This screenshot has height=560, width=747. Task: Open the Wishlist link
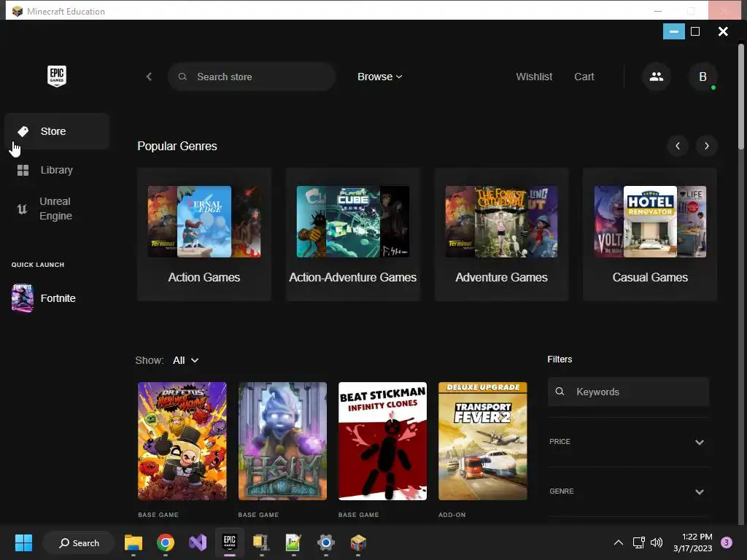pyautogui.click(x=534, y=77)
